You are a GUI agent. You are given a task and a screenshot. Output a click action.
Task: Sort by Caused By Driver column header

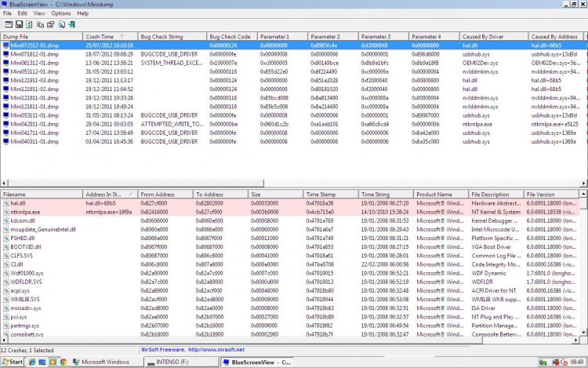tap(493, 36)
